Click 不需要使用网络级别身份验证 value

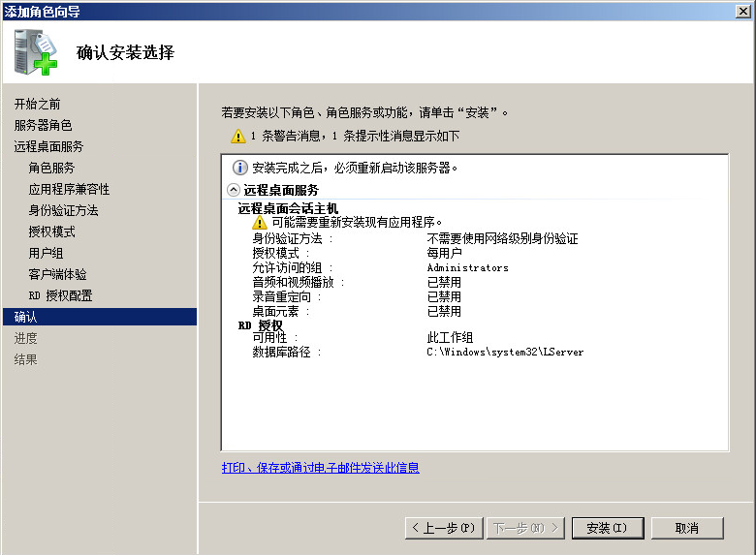(502, 238)
